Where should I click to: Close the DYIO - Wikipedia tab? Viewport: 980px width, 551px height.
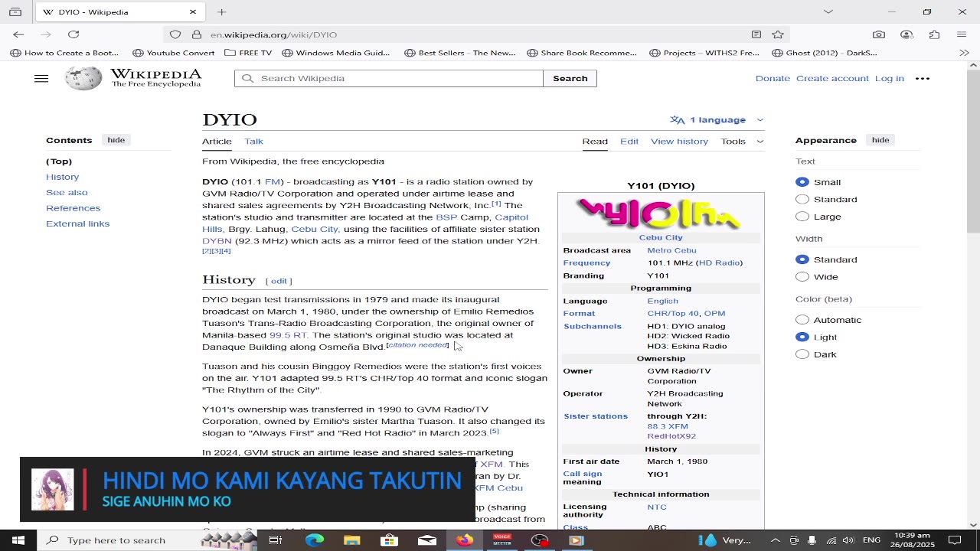[x=193, y=12]
